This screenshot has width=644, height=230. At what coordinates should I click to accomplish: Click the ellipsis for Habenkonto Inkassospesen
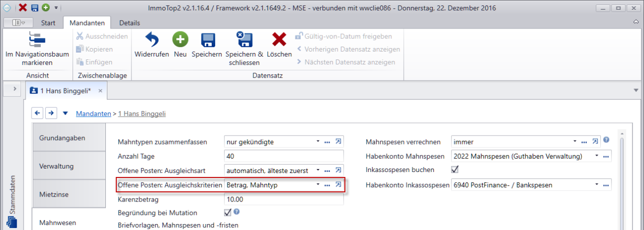tap(606, 185)
